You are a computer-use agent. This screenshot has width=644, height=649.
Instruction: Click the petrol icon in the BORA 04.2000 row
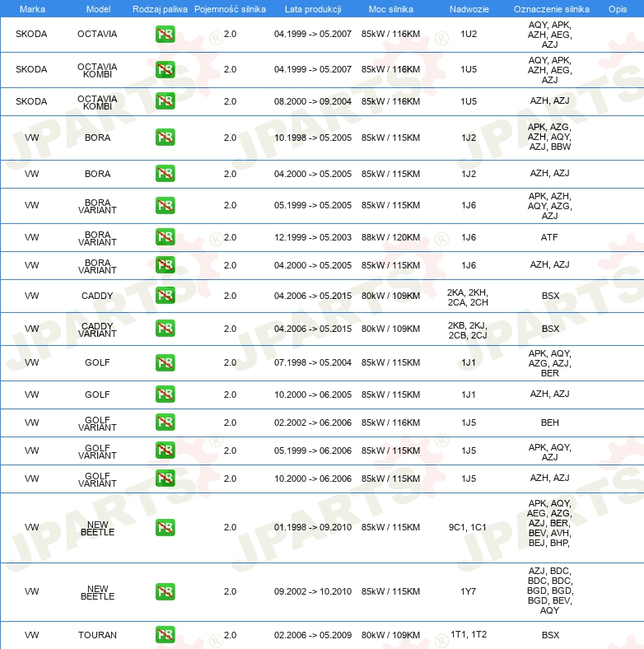[x=166, y=174]
